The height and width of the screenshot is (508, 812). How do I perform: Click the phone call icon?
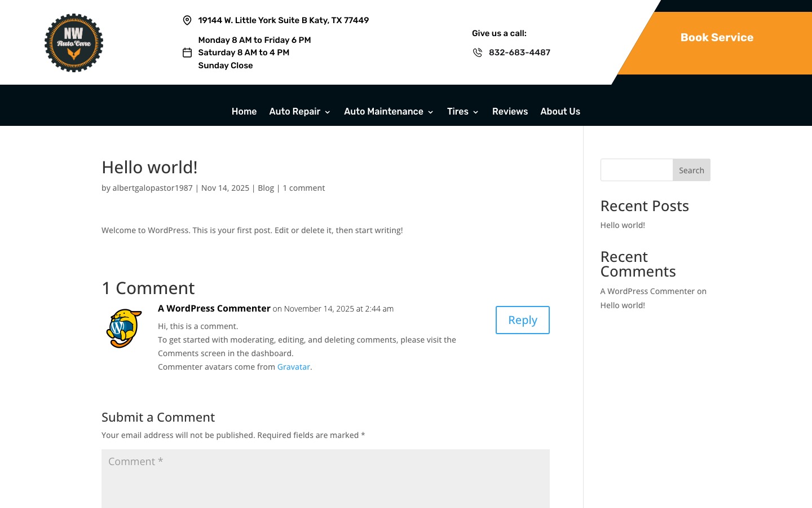pyautogui.click(x=478, y=52)
